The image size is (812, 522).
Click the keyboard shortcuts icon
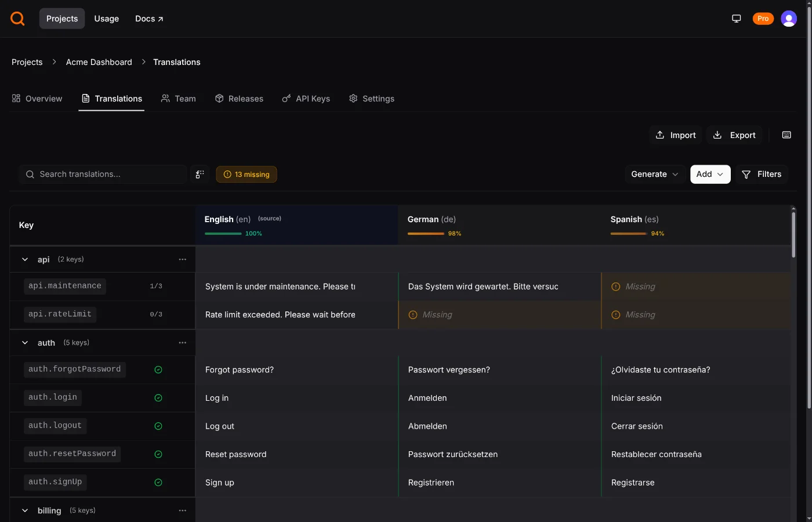tap(786, 135)
